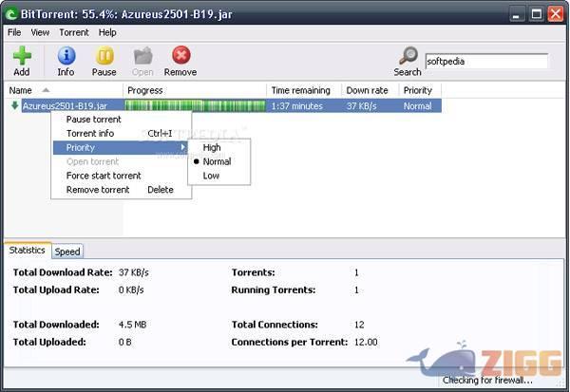Click the Total Download Rate label
The width and height of the screenshot is (570, 392).
(63, 272)
